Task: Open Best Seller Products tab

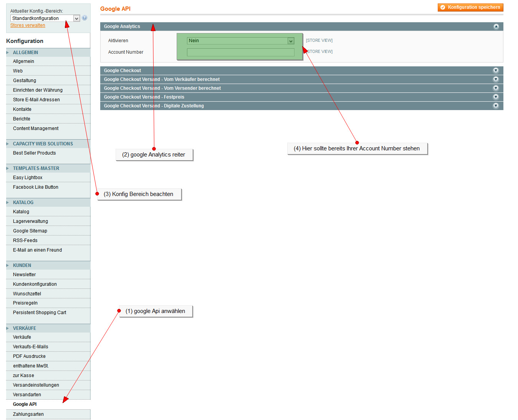Action: [x=48, y=153]
